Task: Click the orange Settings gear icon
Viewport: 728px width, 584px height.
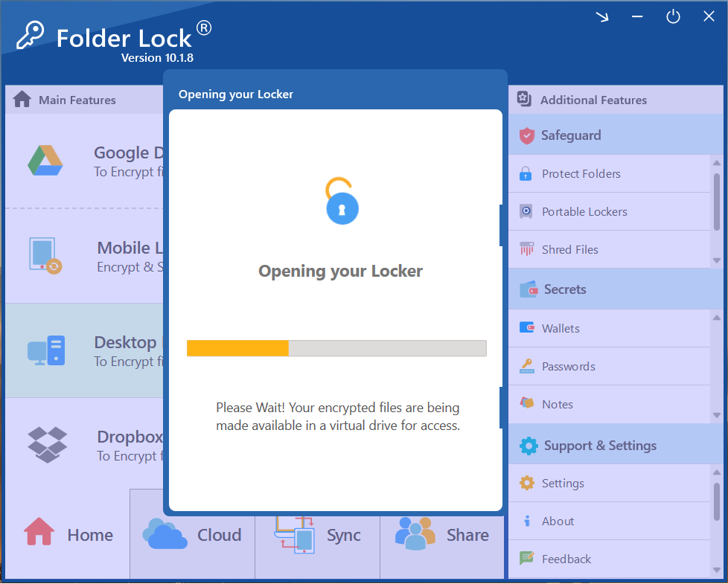Action: (526, 483)
